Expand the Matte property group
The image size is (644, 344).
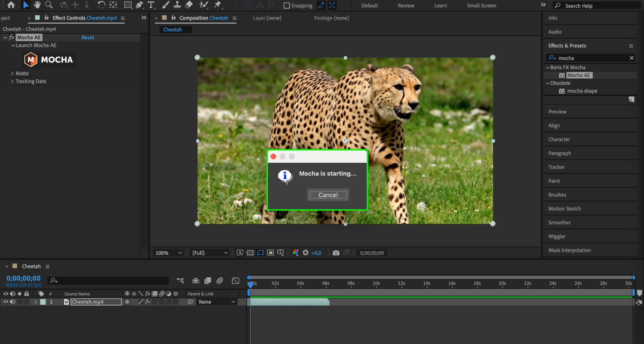click(x=12, y=73)
